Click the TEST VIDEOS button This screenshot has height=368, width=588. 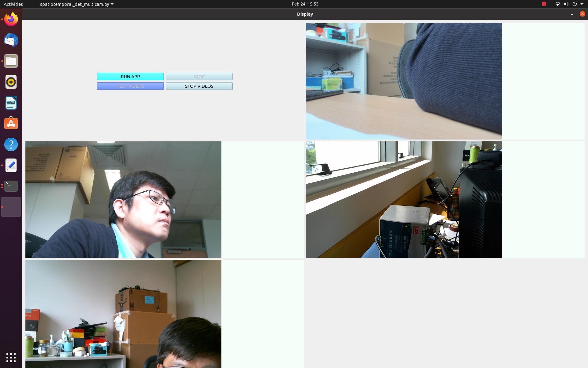tap(130, 86)
